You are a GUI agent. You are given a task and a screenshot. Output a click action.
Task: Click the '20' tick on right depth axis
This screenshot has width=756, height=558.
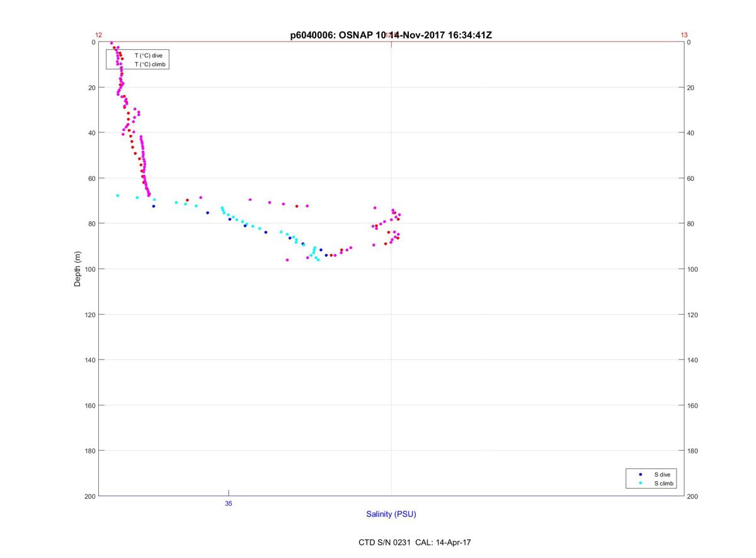[x=691, y=88]
